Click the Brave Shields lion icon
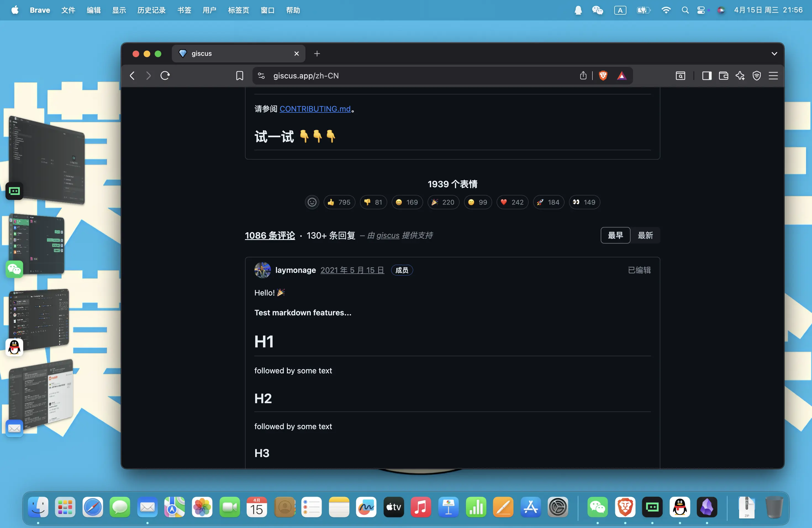This screenshot has height=528, width=812. tap(603, 75)
